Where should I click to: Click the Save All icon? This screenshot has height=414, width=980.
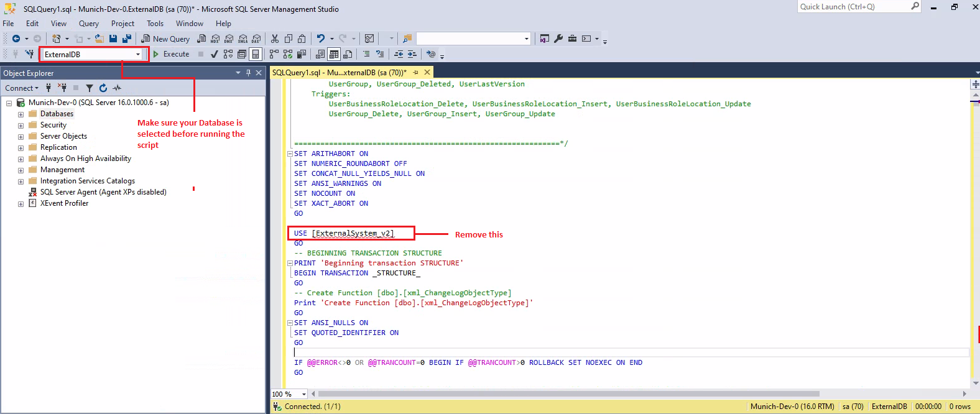(127, 39)
